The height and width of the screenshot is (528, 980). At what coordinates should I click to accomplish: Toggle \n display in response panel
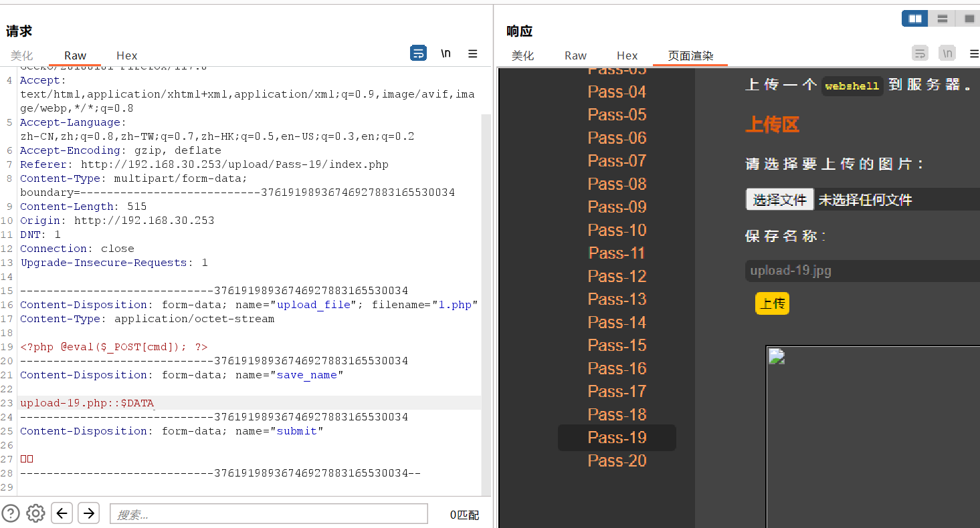(x=947, y=53)
